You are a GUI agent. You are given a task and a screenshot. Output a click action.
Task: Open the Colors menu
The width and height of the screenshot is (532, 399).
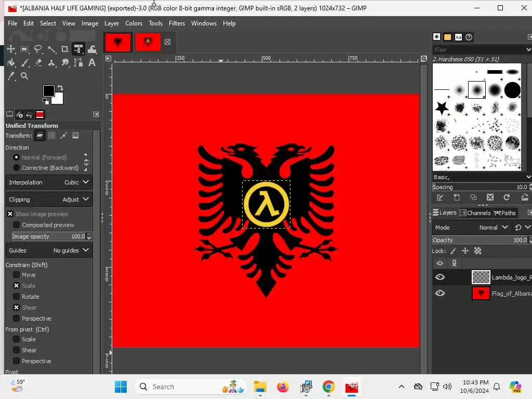point(134,23)
